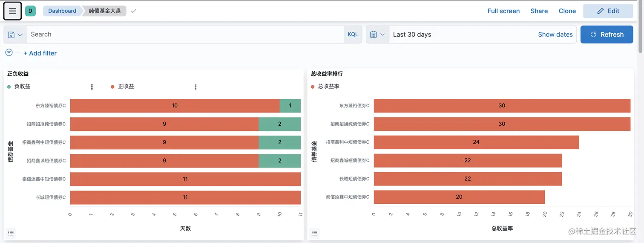Image resolution: width=644 pixels, height=243 pixels.
Task: Click the 正收益 red legend dot
Action: click(x=112, y=87)
